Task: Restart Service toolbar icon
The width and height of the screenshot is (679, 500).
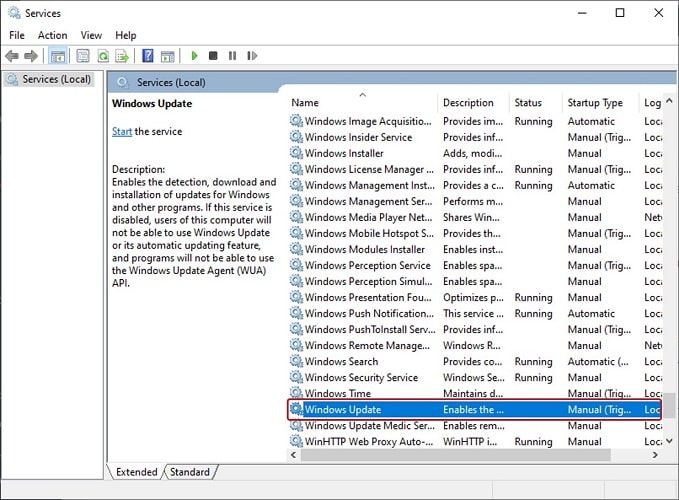Action: (252, 56)
